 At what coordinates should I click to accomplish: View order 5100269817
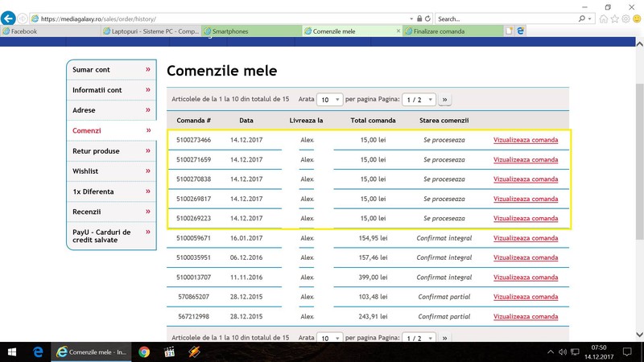[526, 199]
